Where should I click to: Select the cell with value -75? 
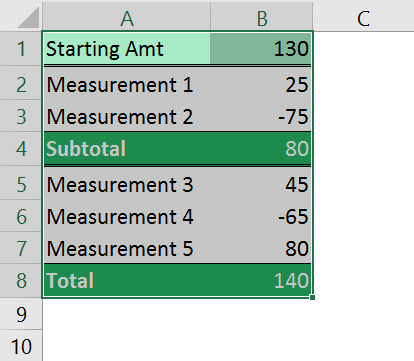tap(262, 117)
